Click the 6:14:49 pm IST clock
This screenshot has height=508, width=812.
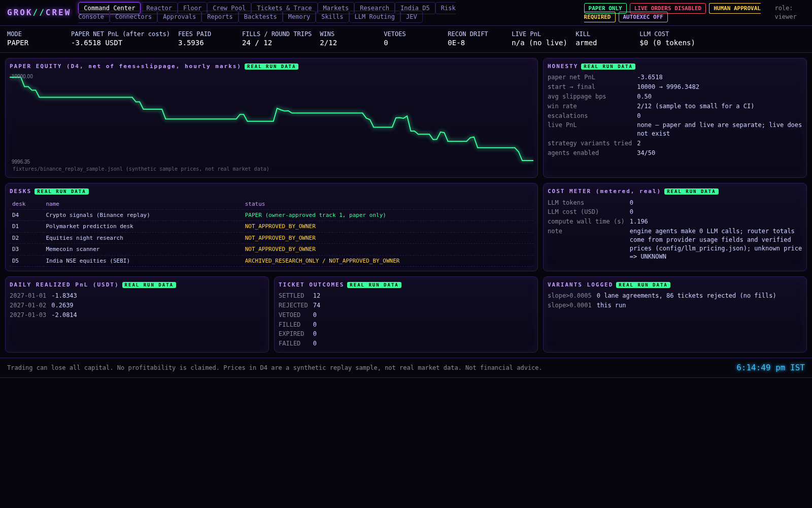(770, 368)
